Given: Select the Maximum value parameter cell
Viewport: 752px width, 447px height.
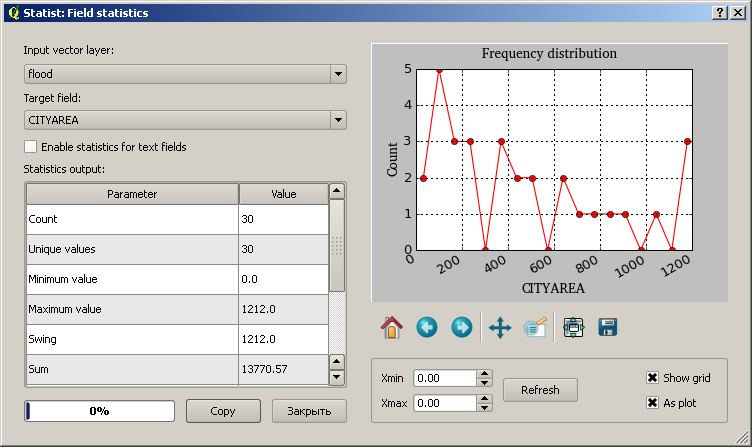Looking at the screenshot, I should (132, 309).
